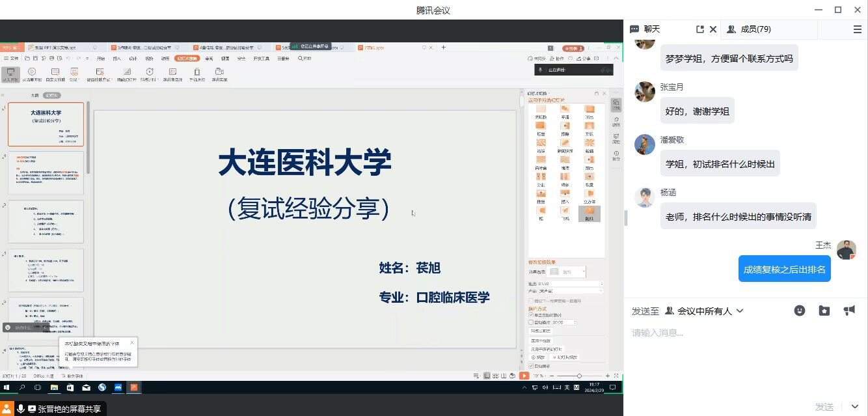Toggle the 自动预览 checkbox in transition panel

pos(531,366)
